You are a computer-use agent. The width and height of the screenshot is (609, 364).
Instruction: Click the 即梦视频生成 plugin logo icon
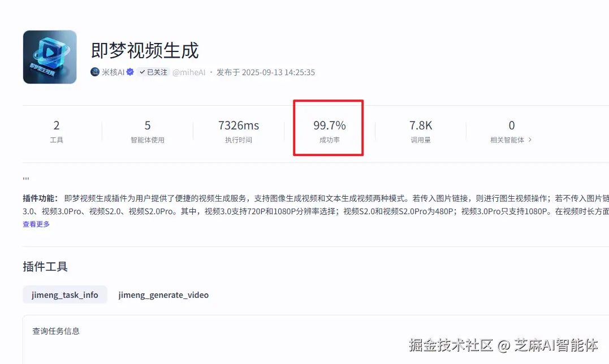click(x=50, y=57)
